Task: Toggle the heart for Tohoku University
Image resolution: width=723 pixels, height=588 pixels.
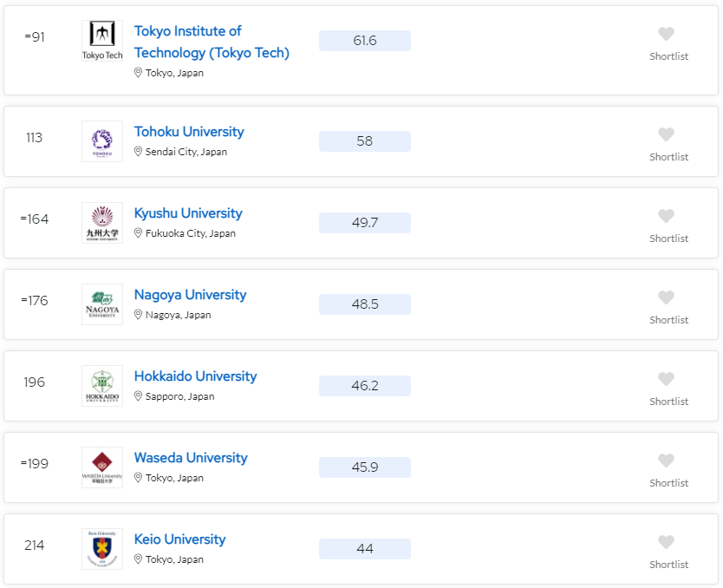Action: coord(666,135)
